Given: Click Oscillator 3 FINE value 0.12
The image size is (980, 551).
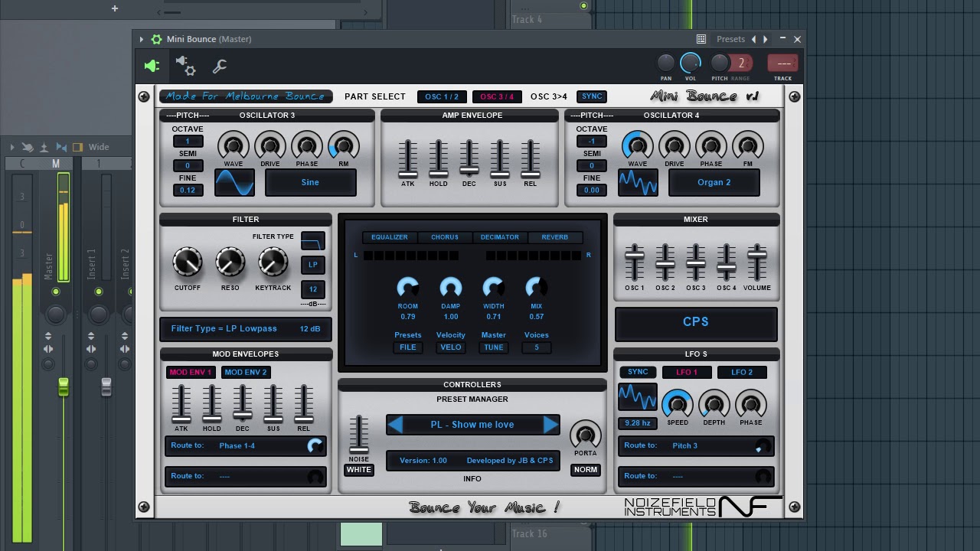Looking at the screenshot, I should point(188,190).
